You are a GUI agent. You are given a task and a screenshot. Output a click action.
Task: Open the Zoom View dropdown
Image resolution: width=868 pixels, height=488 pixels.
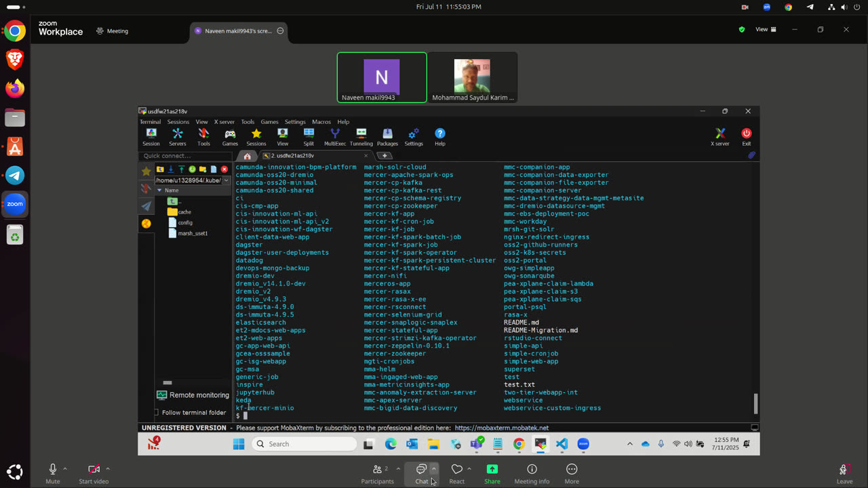[766, 30]
